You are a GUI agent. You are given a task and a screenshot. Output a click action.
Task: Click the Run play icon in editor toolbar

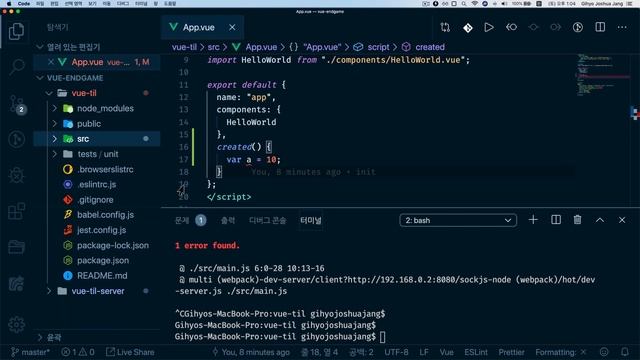[x=489, y=27]
